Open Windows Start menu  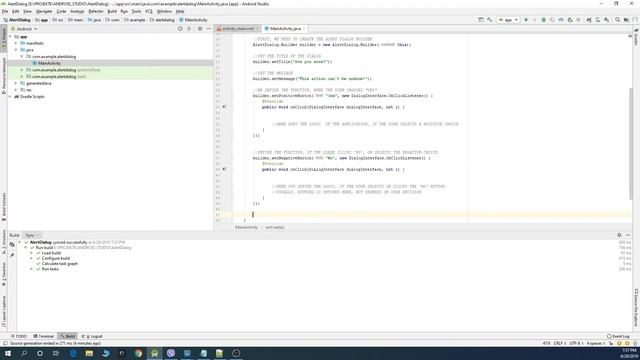point(8,353)
